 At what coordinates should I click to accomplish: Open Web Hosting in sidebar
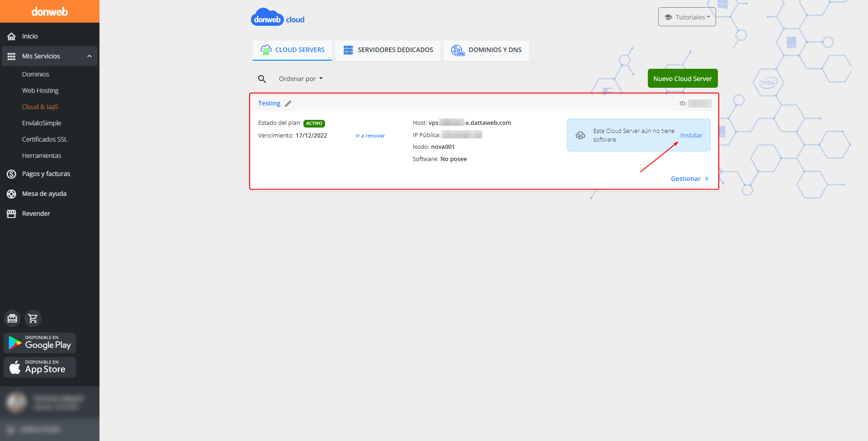tap(40, 90)
